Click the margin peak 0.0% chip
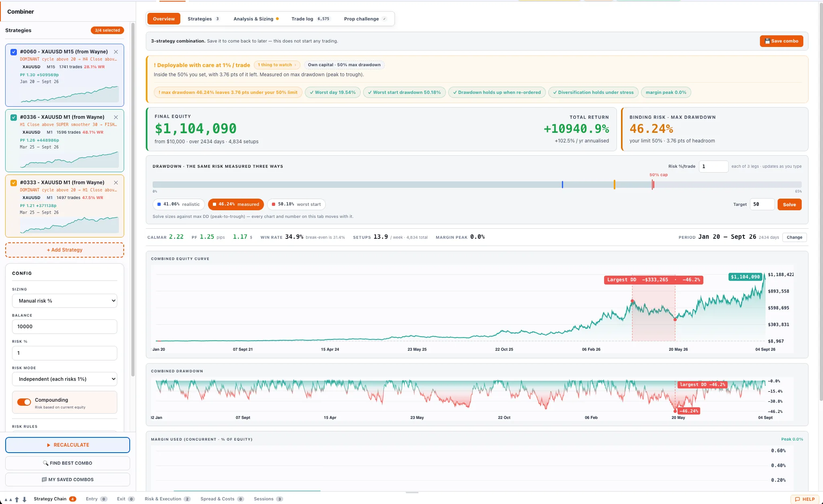Screen dimensions: 823x504 666,93
